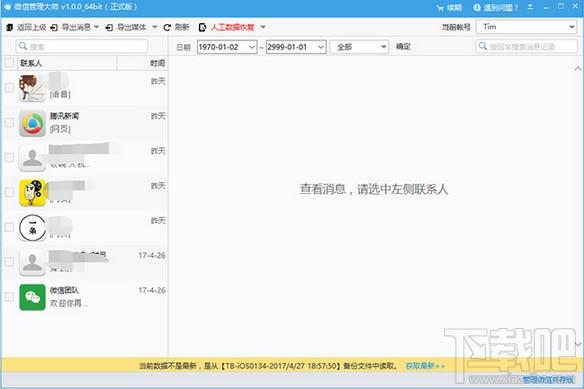This screenshot has width=584, height=389.
Task: Click the shopping cart 续期 icon
Action: (440, 8)
